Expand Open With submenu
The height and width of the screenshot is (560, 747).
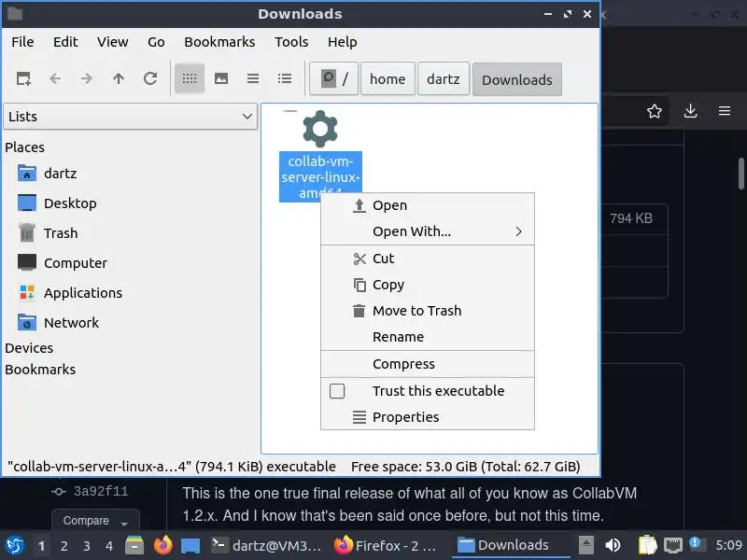pos(428,231)
